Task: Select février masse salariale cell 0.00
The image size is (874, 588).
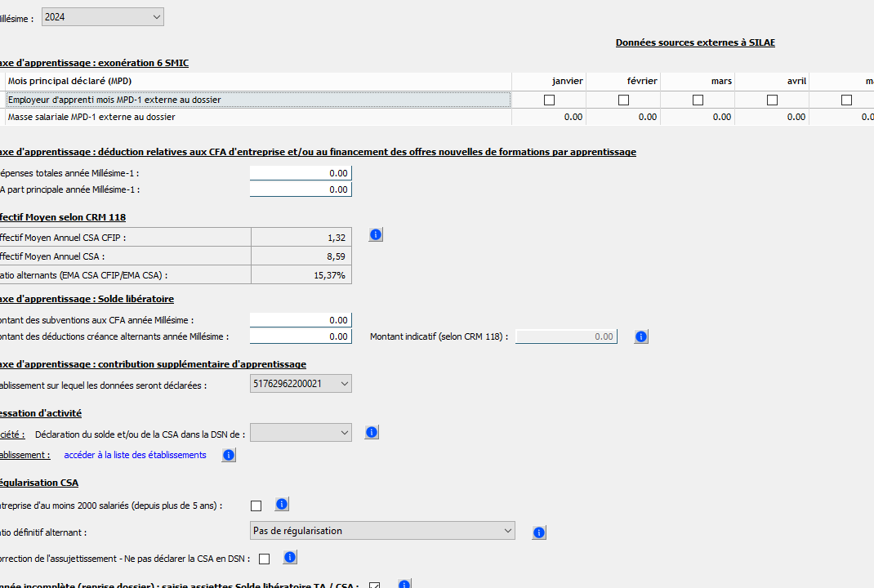Action: (624, 117)
